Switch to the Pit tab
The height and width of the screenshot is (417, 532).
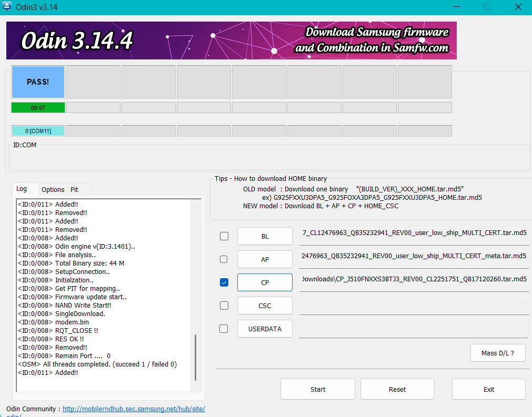click(x=74, y=189)
